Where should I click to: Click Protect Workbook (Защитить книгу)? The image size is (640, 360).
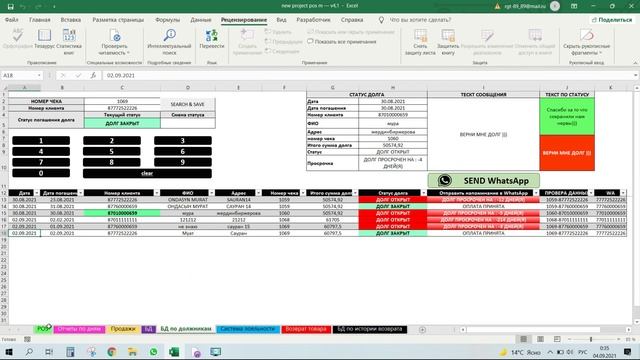(x=448, y=42)
